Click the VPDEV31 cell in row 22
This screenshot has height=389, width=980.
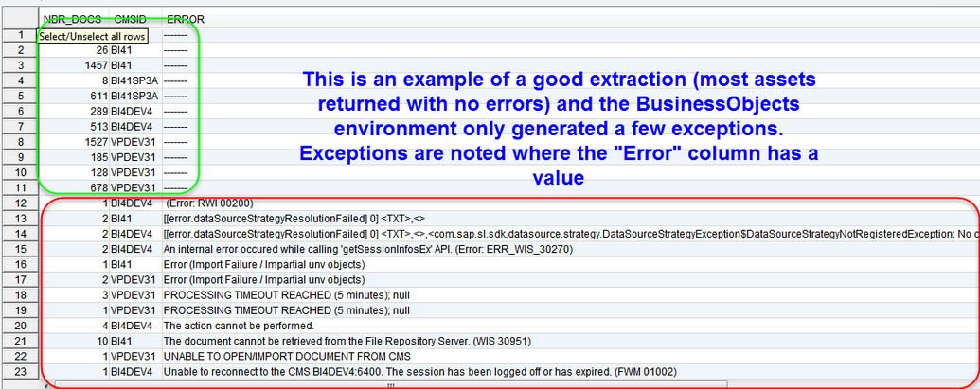(135, 356)
